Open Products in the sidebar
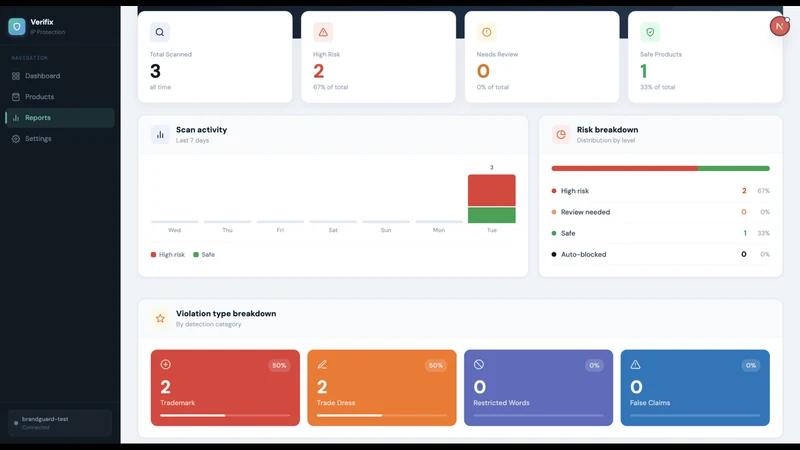This screenshot has height=450, width=800. pos(60,97)
